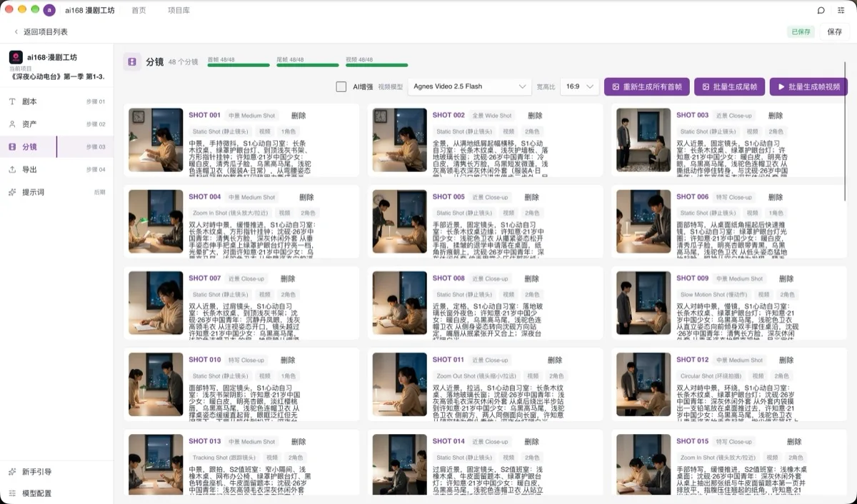Open the chat bubble icon in title bar
The height and width of the screenshot is (504, 857).
point(821,11)
